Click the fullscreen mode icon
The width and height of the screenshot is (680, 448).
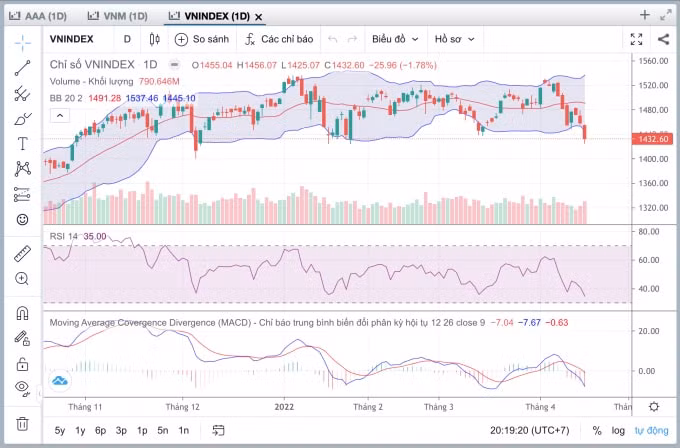click(636, 39)
